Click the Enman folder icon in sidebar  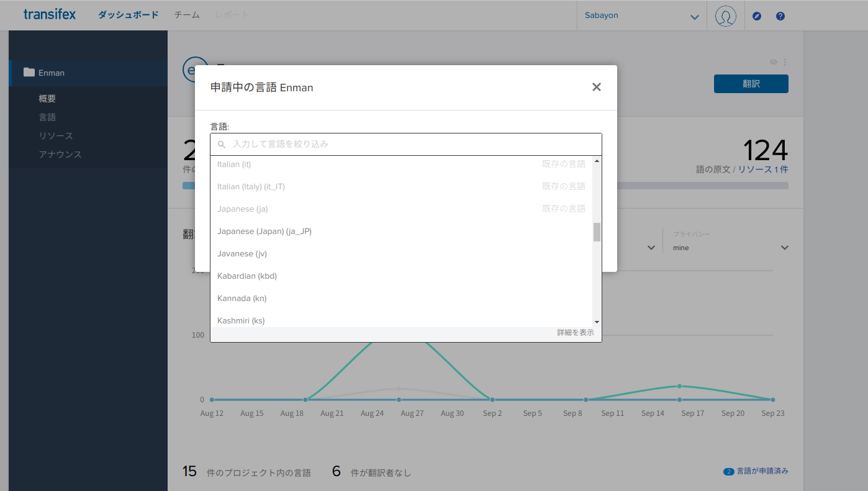(29, 73)
